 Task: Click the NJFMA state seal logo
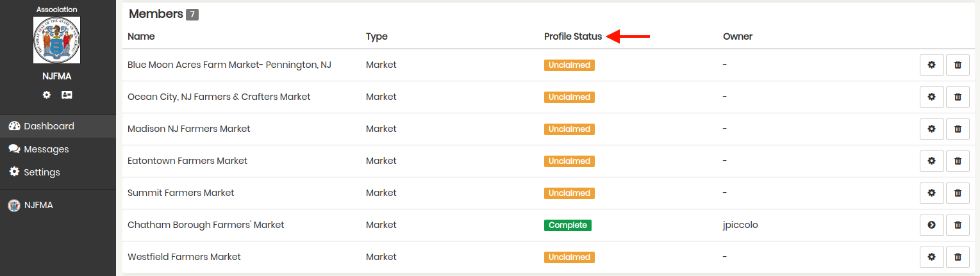[x=57, y=40]
